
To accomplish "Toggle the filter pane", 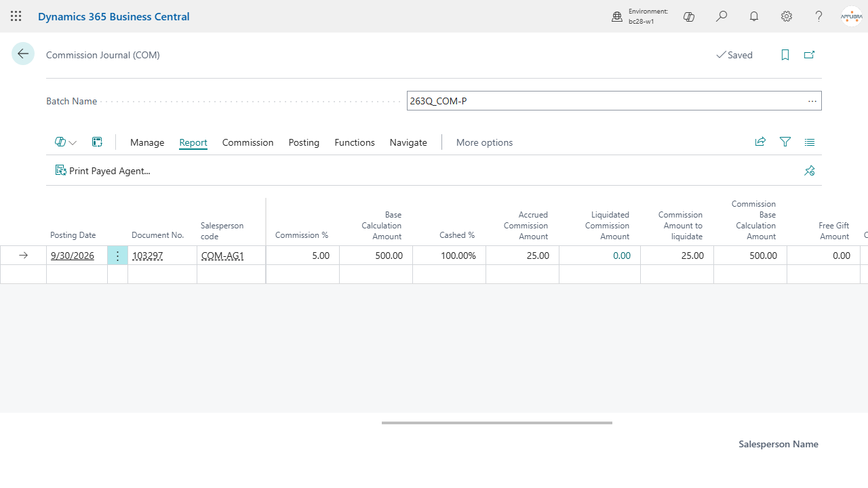I will click(x=785, y=142).
